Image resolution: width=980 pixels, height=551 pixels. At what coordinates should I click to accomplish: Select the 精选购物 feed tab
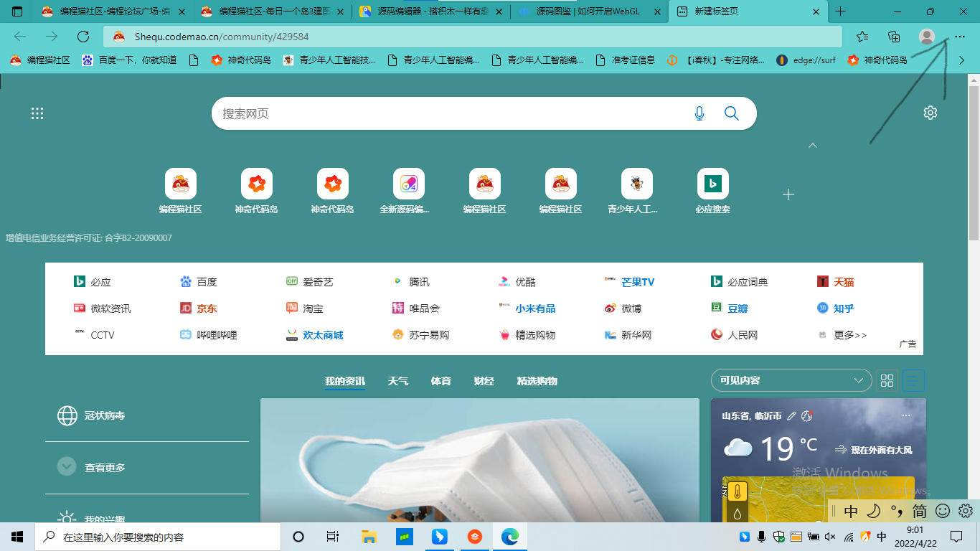[x=537, y=381]
